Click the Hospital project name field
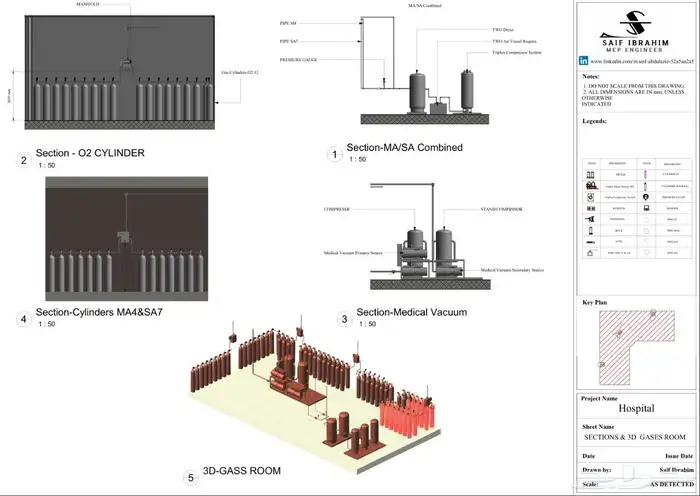The width and height of the screenshot is (700, 496). (636, 409)
